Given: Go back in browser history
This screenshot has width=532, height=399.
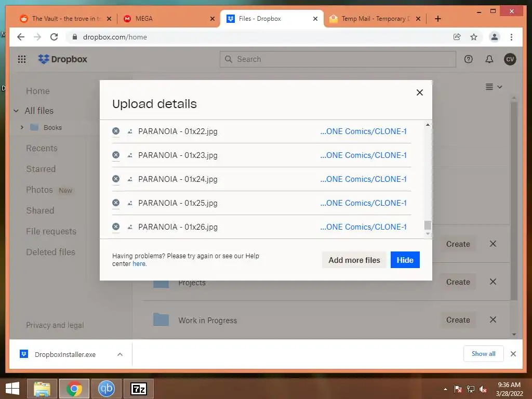Looking at the screenshot, I should coord(21,37).
